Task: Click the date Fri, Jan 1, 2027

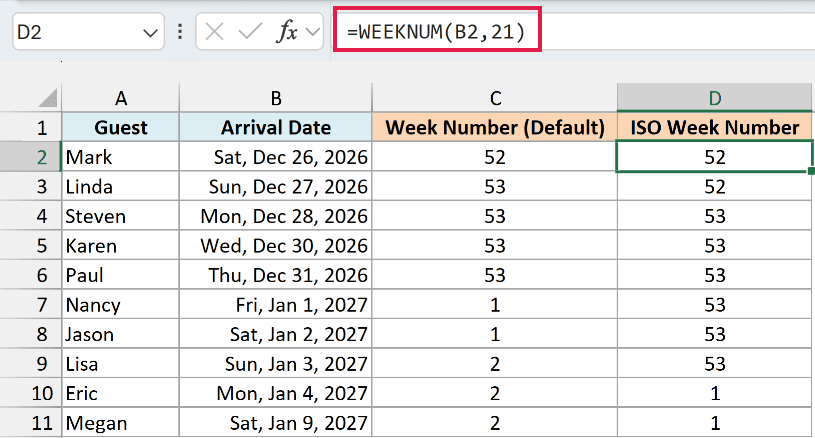Action: (x=276, y=304)
